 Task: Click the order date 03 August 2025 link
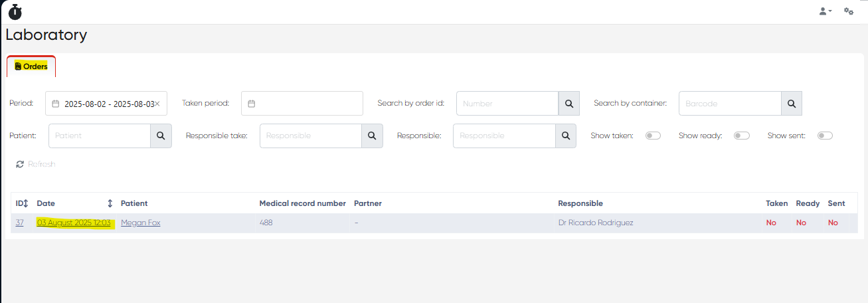coord(74,223)
